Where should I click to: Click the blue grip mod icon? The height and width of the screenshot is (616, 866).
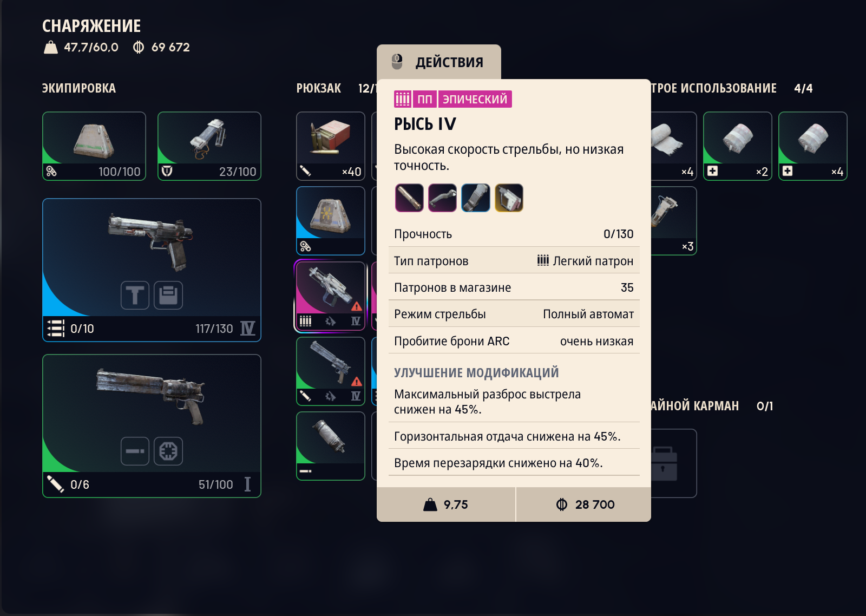click(476, 198)
